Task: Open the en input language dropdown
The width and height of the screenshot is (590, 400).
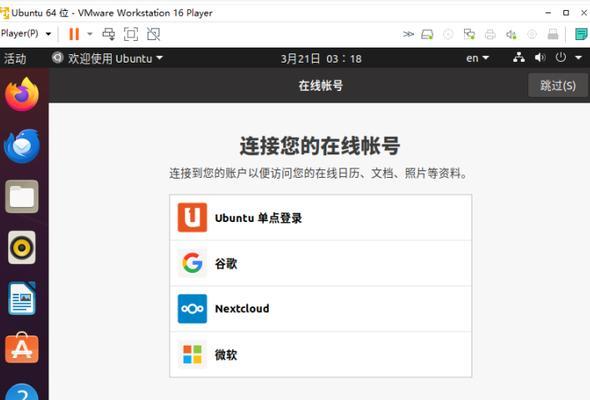Action: 477,58
